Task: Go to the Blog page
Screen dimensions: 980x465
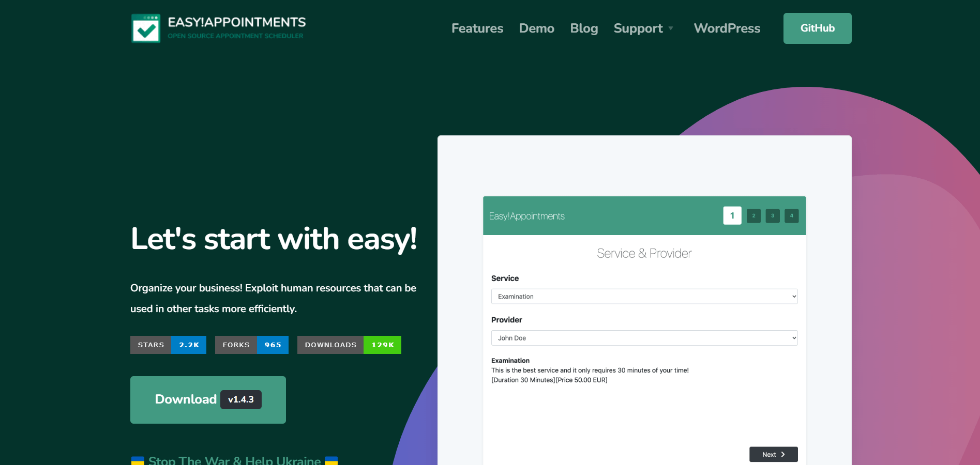Action: pyautogui.click(x=584, y=28)
